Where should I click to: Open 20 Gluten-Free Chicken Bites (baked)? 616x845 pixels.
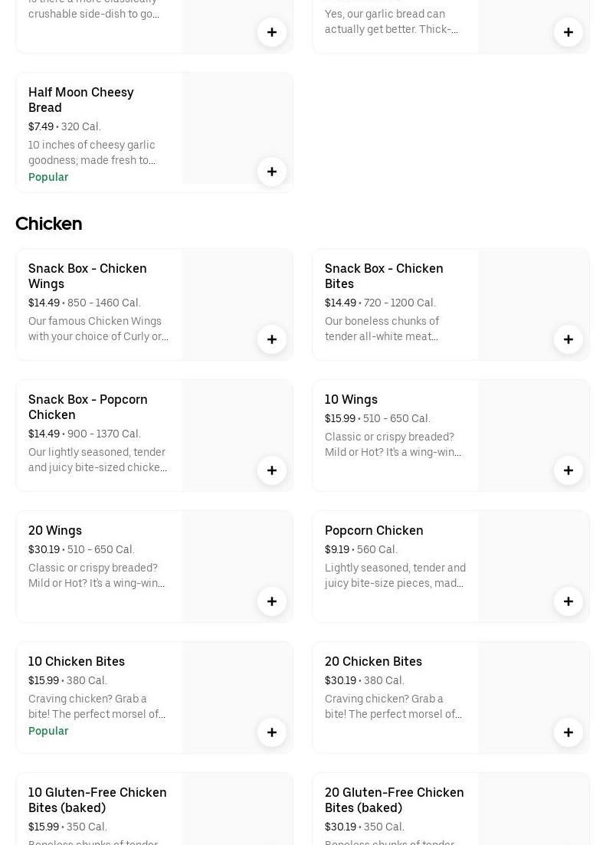pyautogui.click(x=394, y=800)
